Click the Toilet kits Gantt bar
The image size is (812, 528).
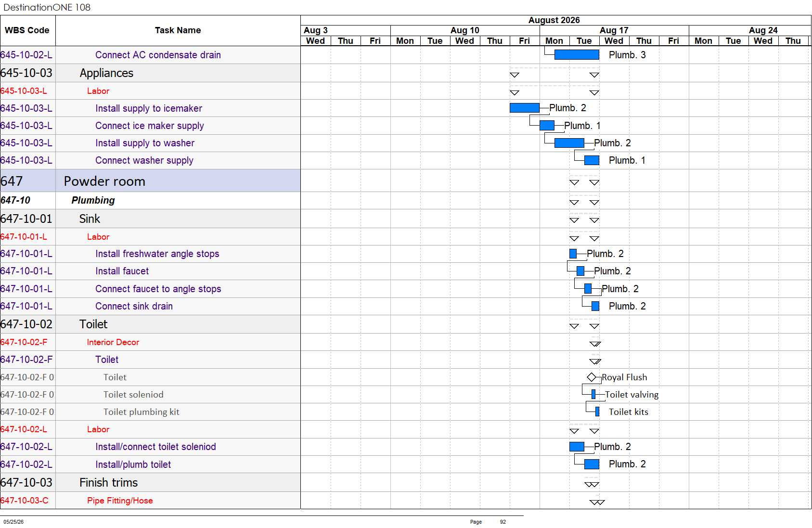click(x=597, y=412)
